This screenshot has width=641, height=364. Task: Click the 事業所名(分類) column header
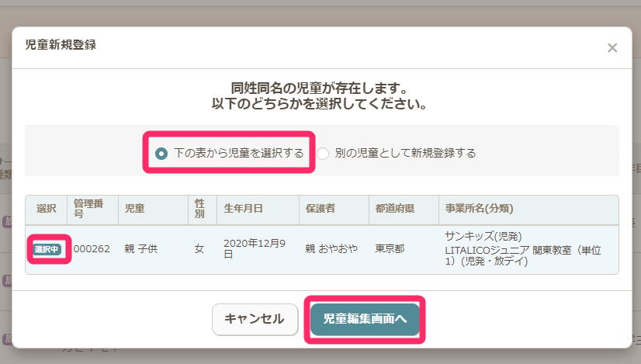[479, 209]
